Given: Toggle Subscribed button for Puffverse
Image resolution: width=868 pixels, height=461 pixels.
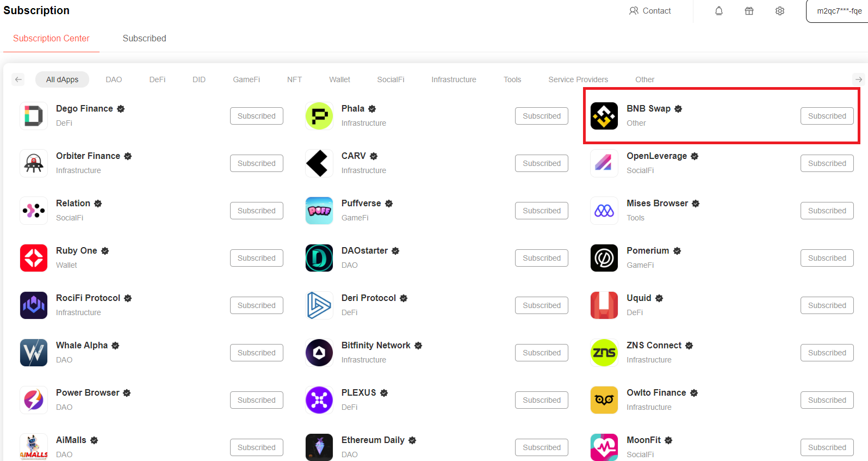Looking at the screenshot, I should click(542, 211).
